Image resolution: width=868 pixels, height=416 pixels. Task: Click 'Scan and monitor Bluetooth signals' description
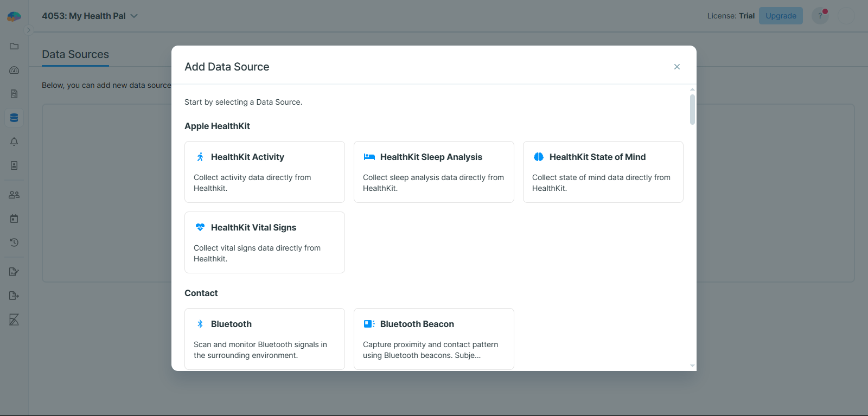(260, 350)
